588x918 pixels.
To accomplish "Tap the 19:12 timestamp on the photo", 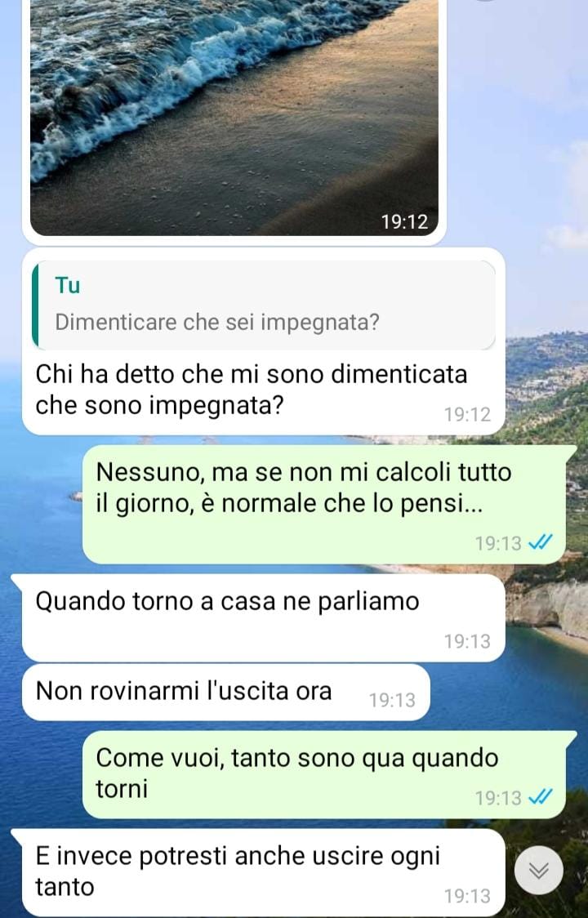I will point(405,222).
